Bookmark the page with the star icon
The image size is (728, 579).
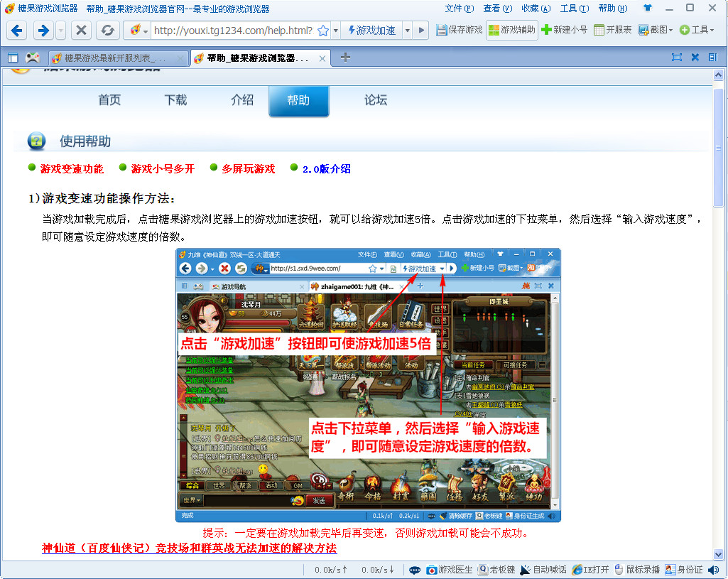click(x=322, y=31)
